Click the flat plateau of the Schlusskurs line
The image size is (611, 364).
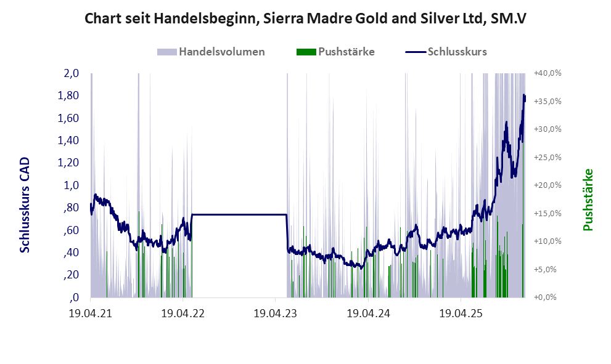coord(239,214)
